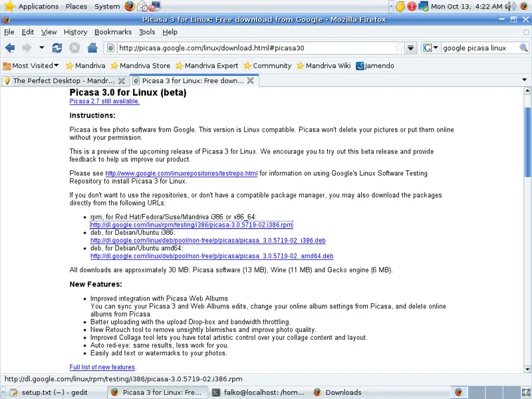Open the URL bar history dropdown
This screenshot has height=399, width=532.
tap(410, 48)
